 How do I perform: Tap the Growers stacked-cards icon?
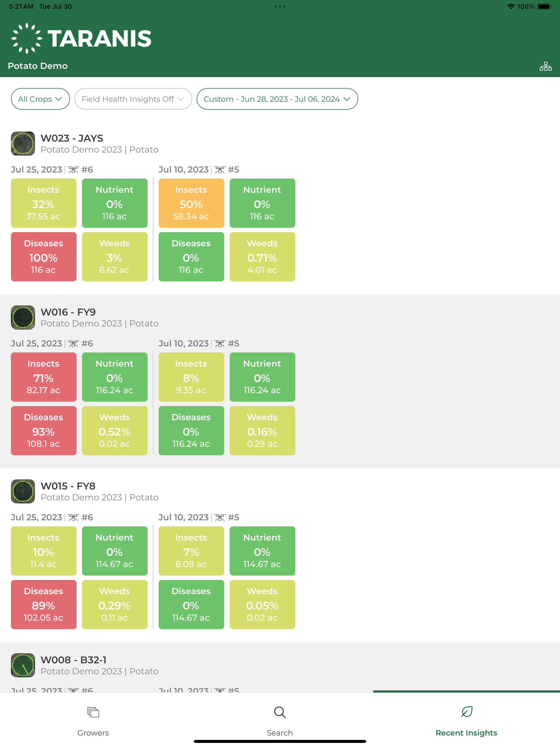coord(93,712)
